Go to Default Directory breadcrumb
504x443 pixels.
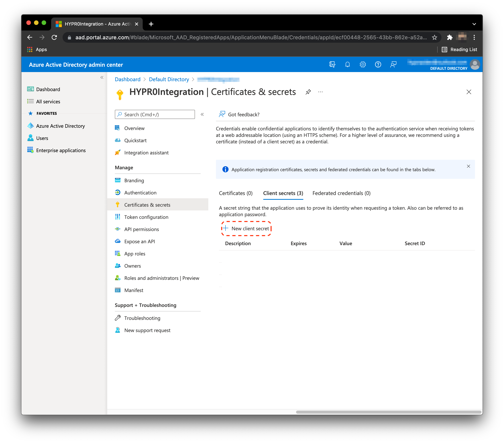pos(169,79)
